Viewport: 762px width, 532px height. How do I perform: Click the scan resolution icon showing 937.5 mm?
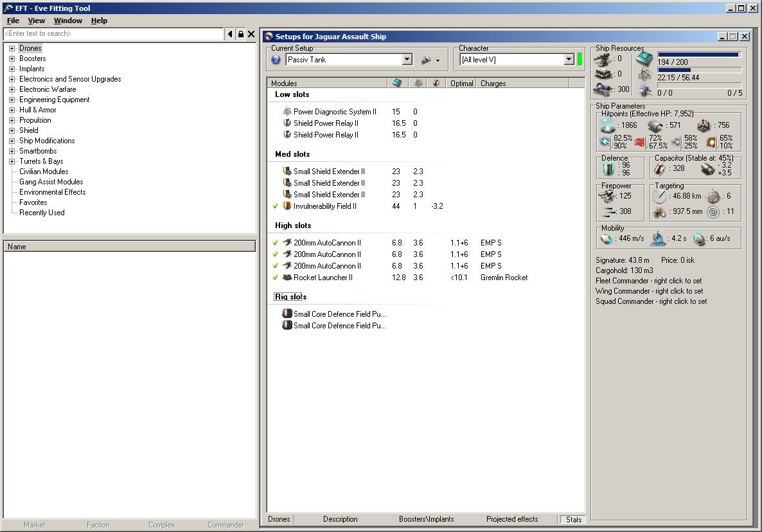pos(659,212)
